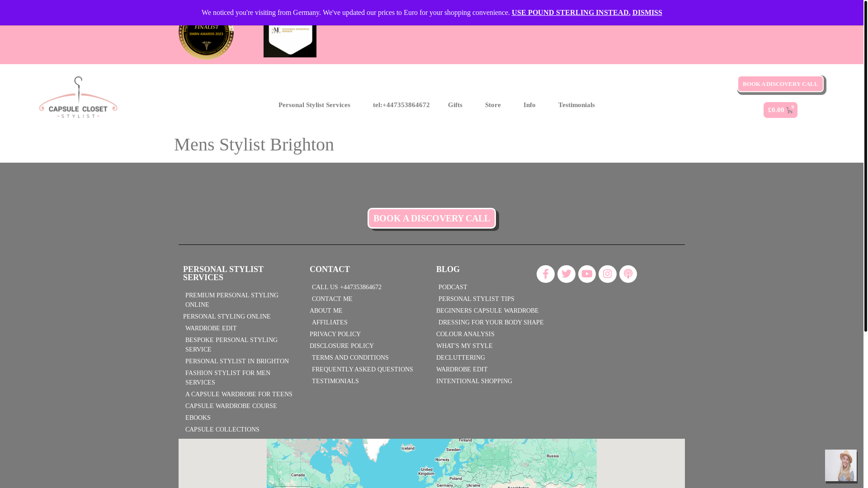
Task: Open the Ebooks footer link
Action: (x=198, y=418)
